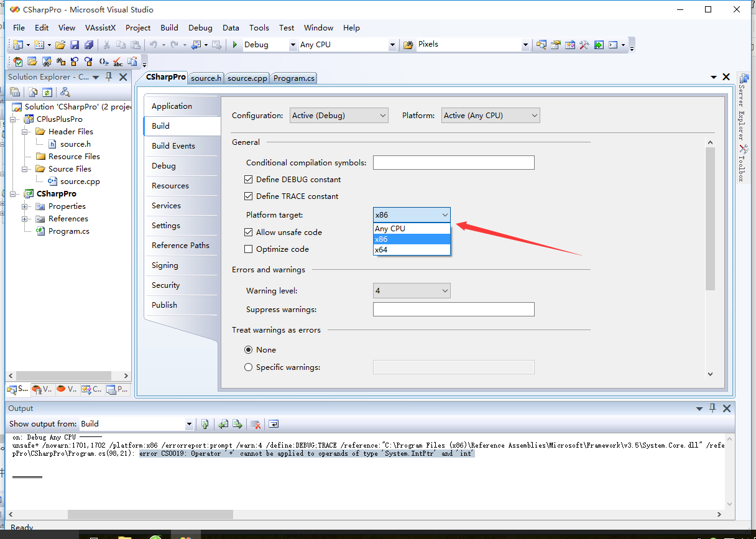Click the Start Page green arrow icon
This screenshot has height=539, width=756.
coord(599,45)
